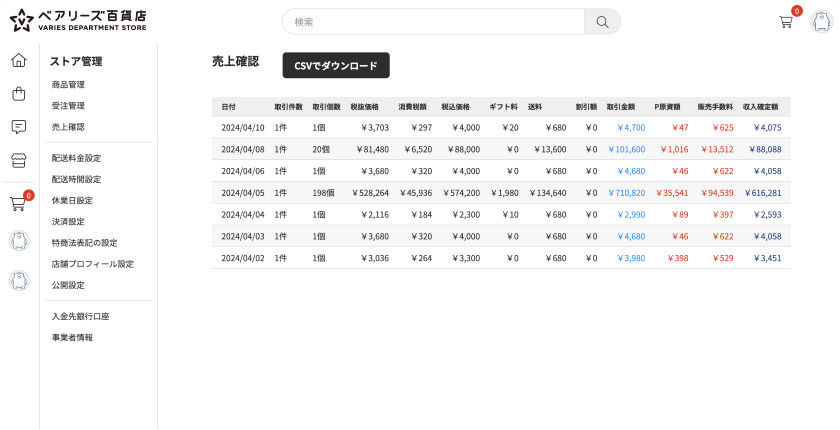Open 事業者情報 menu item

[x=72, y=337]
